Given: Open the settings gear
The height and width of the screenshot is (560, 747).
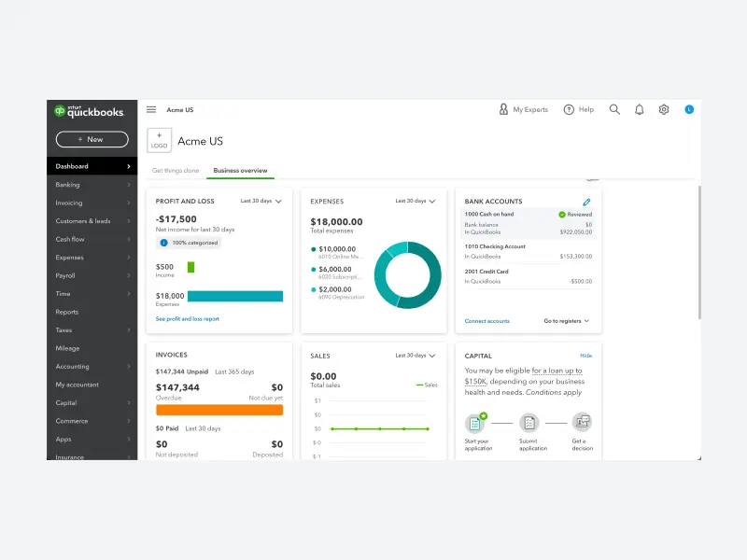Looking at the screenshot, I should 664,109.
